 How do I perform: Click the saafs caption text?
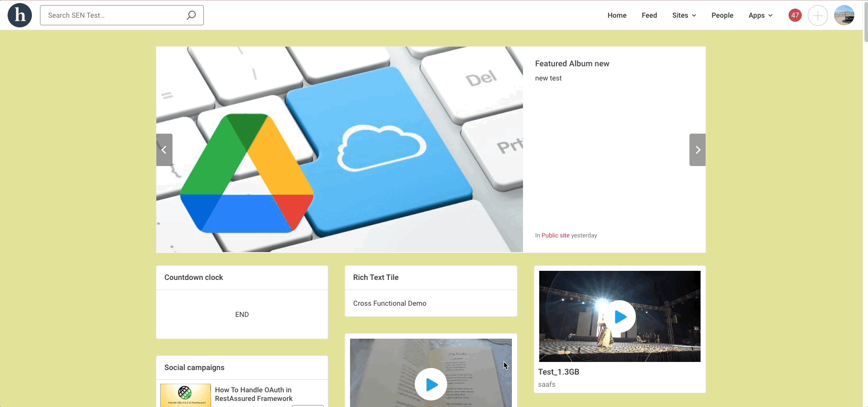tap(547, 384)
